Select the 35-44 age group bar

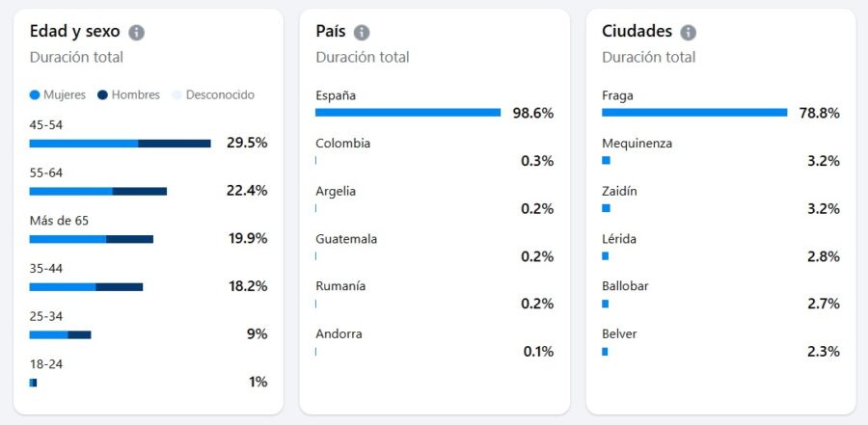tap(86, 286)
